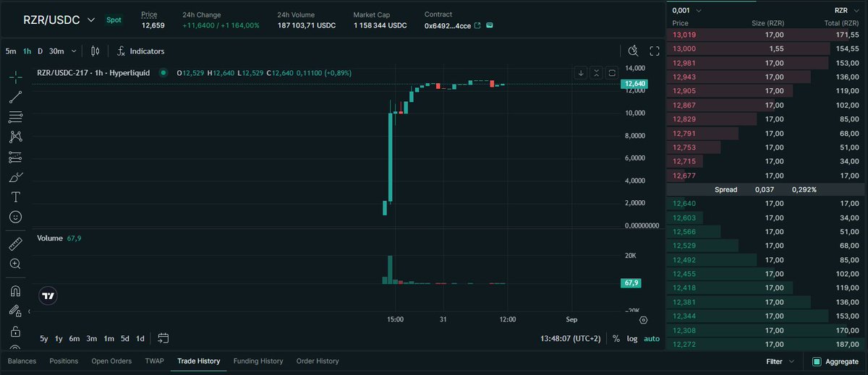Open the emoji icons tool
The height and width of the screenshot is (375, 868).
click(15, 217)
